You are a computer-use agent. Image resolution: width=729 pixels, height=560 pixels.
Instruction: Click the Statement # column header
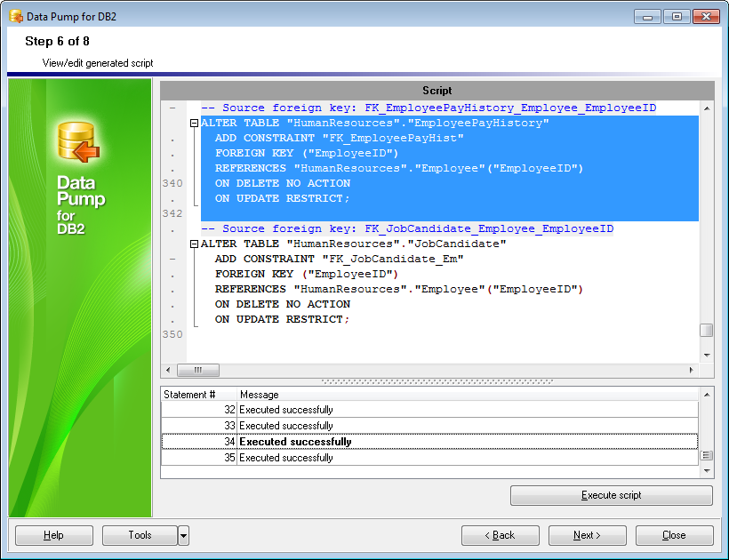tap(199, 395)
